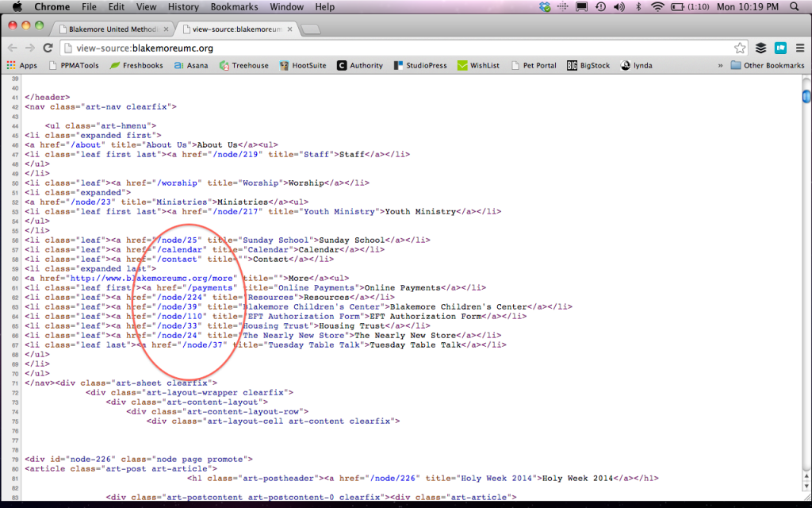The image size is (812, 508).
Task: Follow the /calendar link in source
Action: tap(180, 250)
